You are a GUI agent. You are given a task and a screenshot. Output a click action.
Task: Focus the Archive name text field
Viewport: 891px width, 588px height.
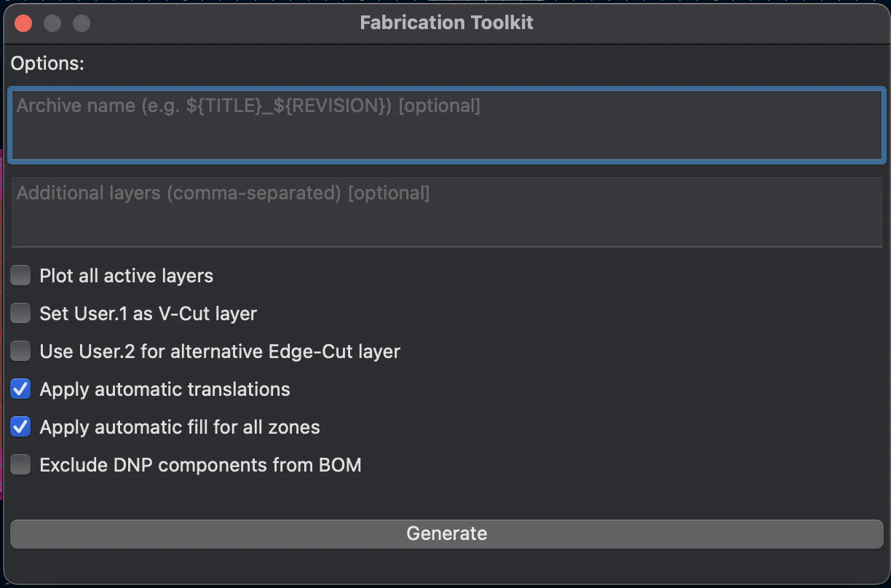point(447,124)
